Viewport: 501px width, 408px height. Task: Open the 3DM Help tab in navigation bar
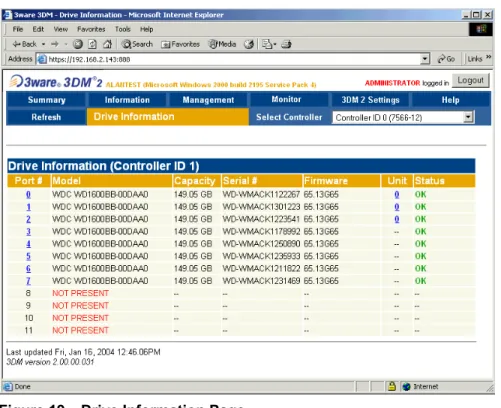tap(450, 100)
